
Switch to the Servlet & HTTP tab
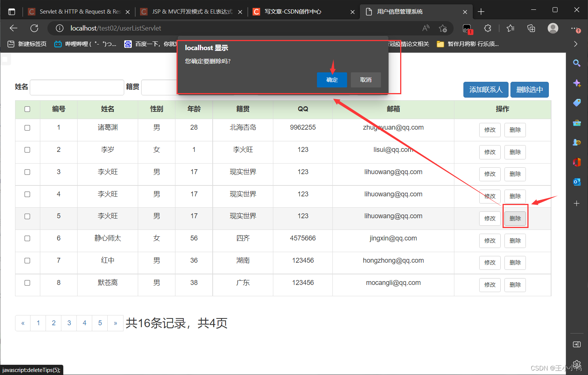(79, 12)
